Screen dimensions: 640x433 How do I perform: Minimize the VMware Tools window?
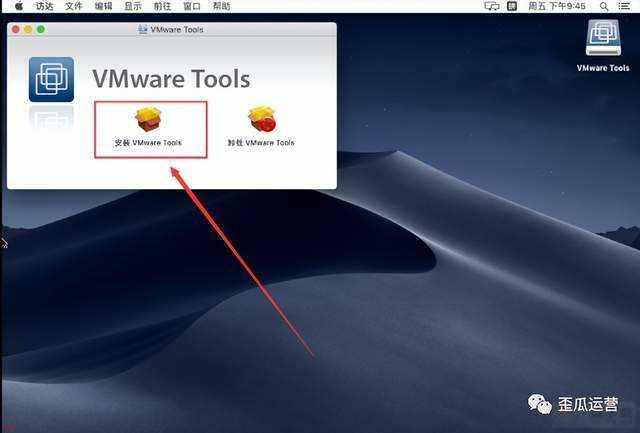pos(28,29)
